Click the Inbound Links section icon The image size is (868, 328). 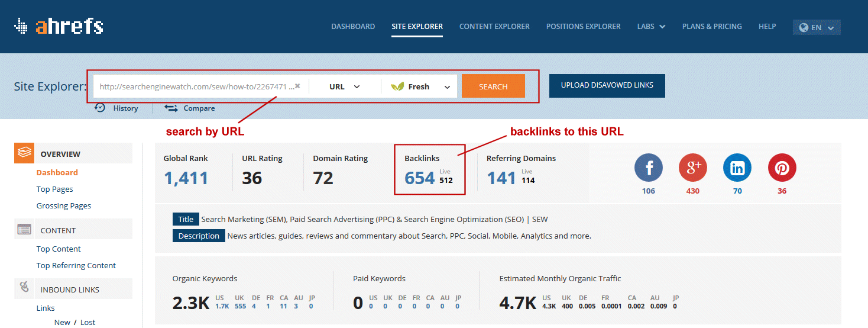(x=24, y=288)
